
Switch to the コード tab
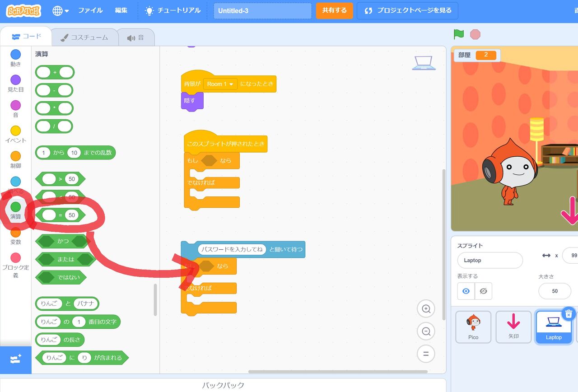tap(27, 37)
